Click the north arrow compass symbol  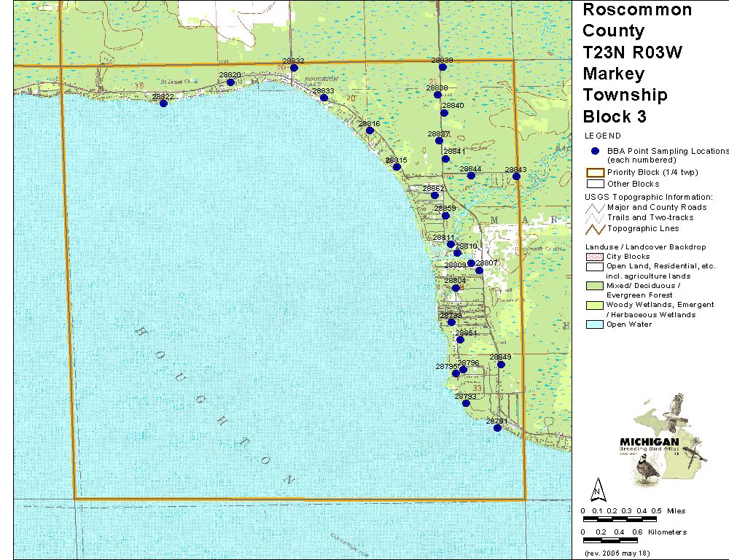point(597,487)
